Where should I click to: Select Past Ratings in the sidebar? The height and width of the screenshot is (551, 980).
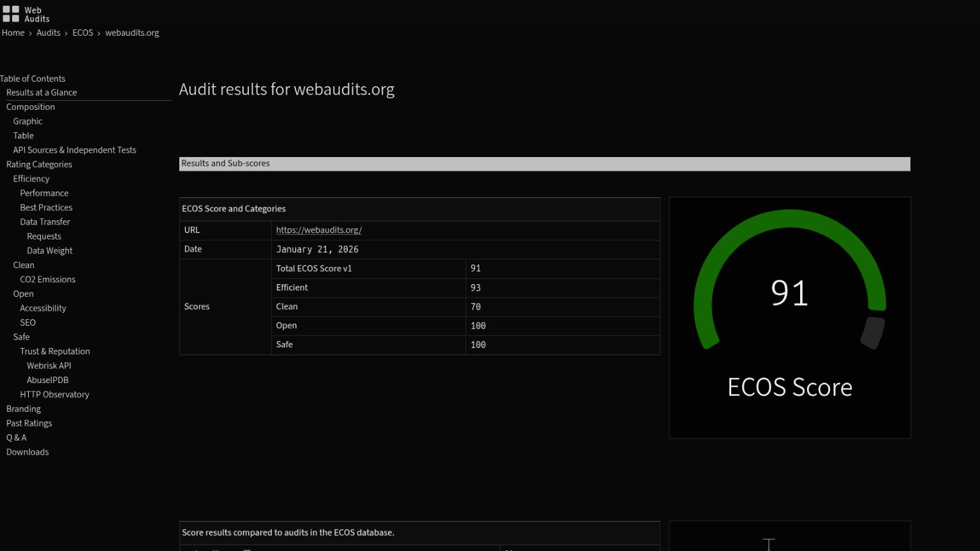29,423
